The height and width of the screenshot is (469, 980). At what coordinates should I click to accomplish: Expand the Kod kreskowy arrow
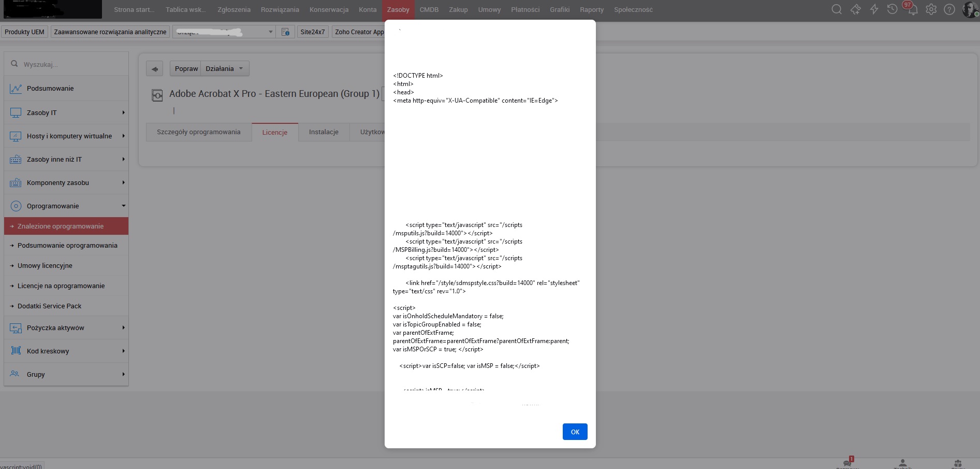coord(123,351)
